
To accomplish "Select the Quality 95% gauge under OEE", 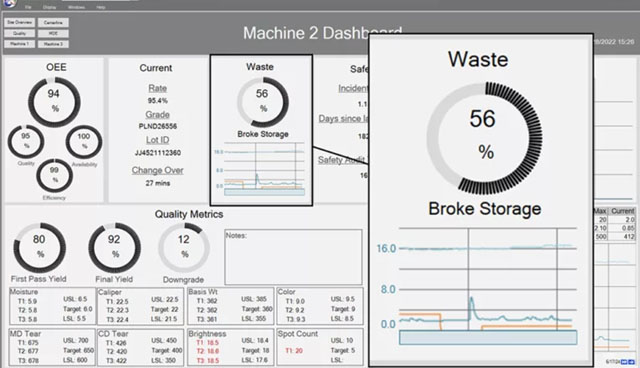I will click(26, 141).
